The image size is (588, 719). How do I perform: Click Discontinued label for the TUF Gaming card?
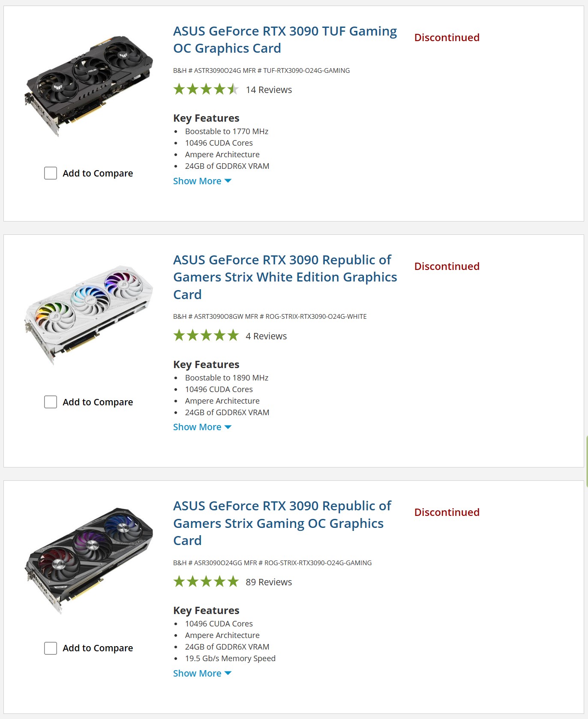pos(447,38)
